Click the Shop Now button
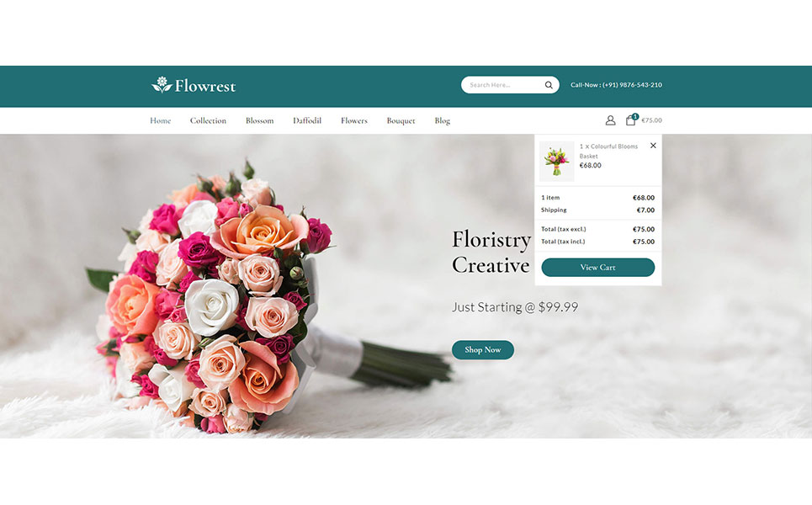This screenshot has width=812, height=505. click(x=483, y=349)
